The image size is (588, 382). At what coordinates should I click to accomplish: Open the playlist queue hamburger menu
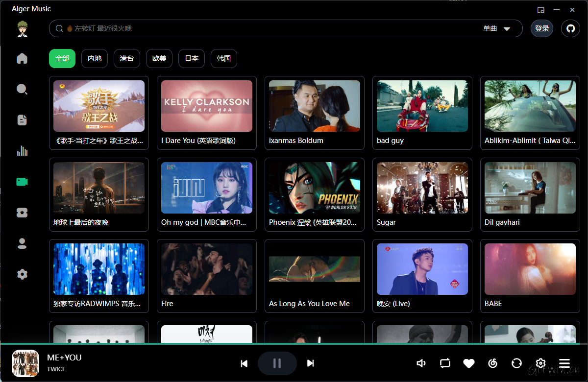click(564, 363)
